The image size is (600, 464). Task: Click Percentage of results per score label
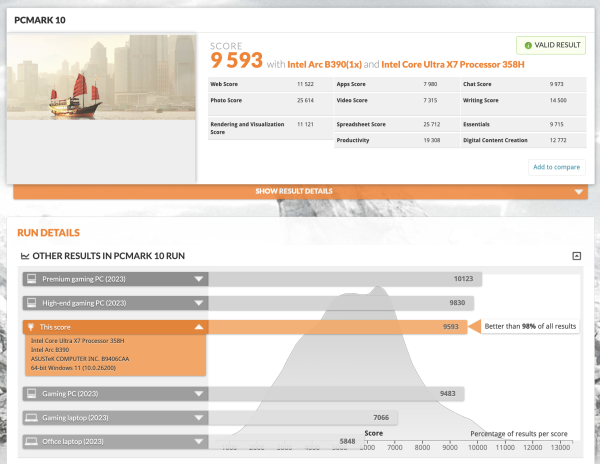[519, 434]
